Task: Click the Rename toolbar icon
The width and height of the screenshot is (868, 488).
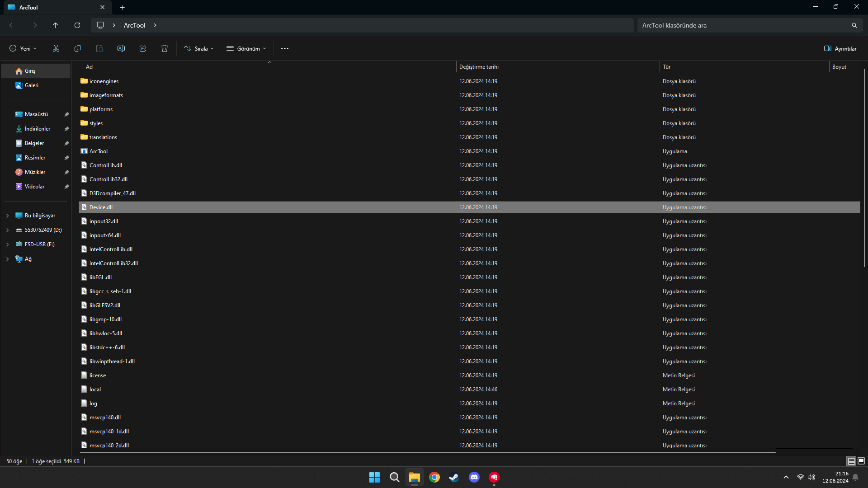Action: (121, 48)
